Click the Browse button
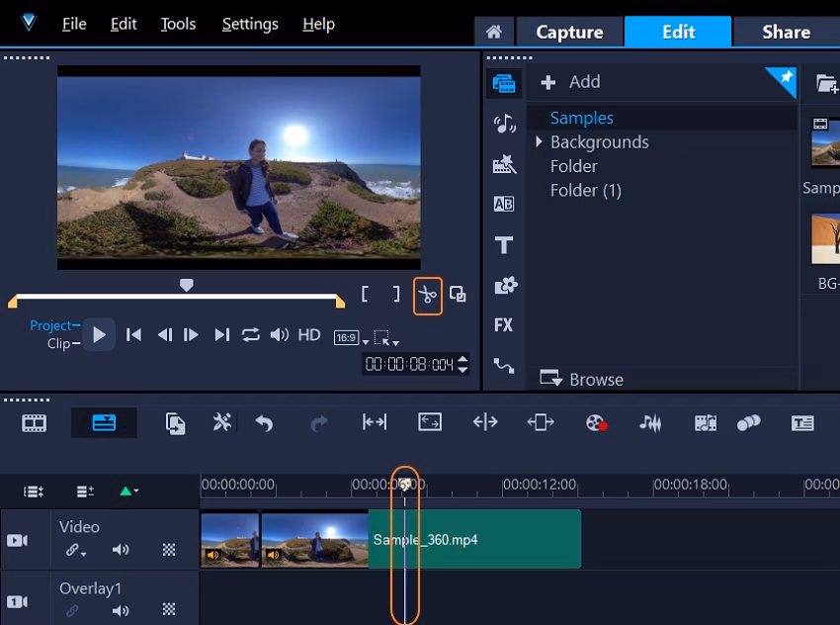 click(x=582, y=379)
